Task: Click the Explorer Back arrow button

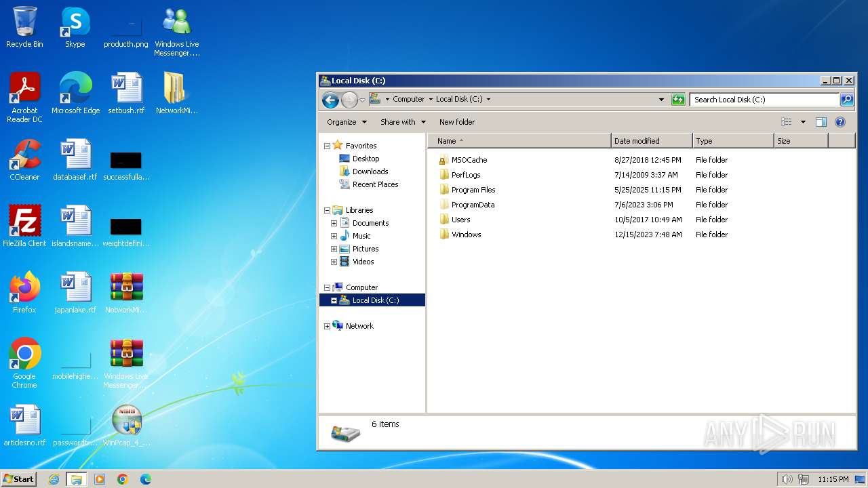Action: pyautogui.click(x=330, y=100)
